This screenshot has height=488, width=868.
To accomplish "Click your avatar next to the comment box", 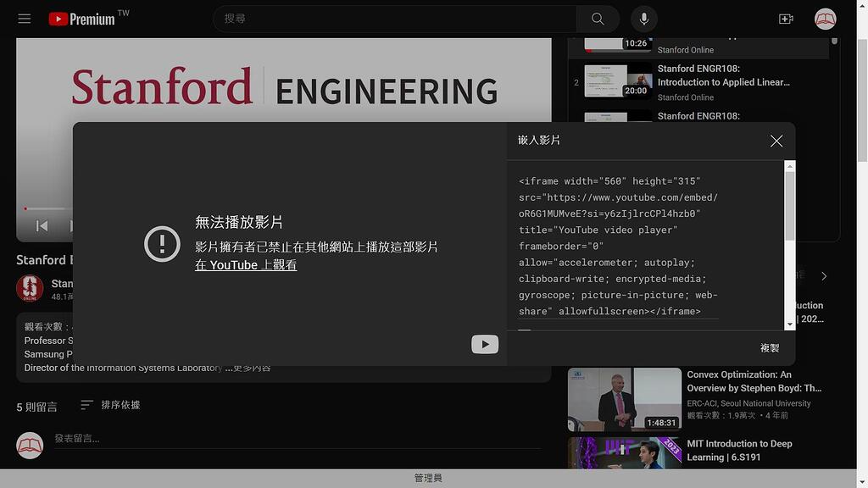I will click(x=31, y=445).
